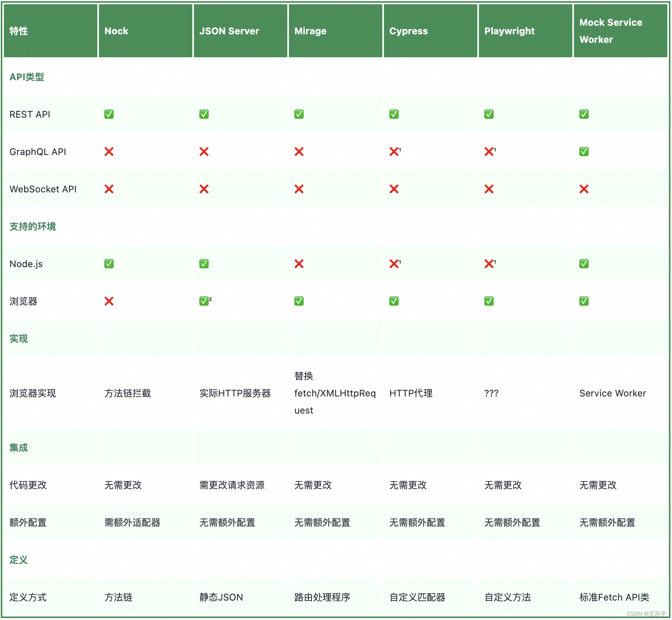Click Mock Service Worker 浏览器 row checkmark
The width and height of the screenshot is (672, 620).
pyautogui.click(x=584, y=301)
